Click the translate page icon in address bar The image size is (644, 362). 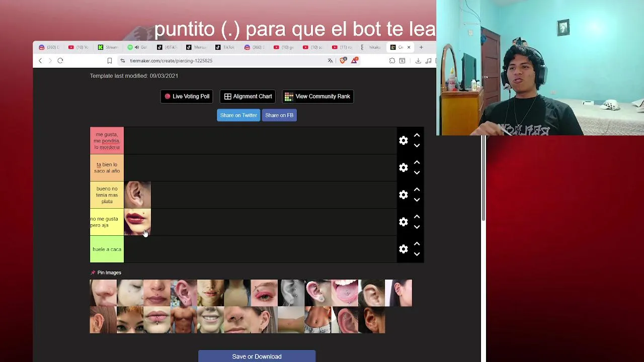[x=330, y=61]
